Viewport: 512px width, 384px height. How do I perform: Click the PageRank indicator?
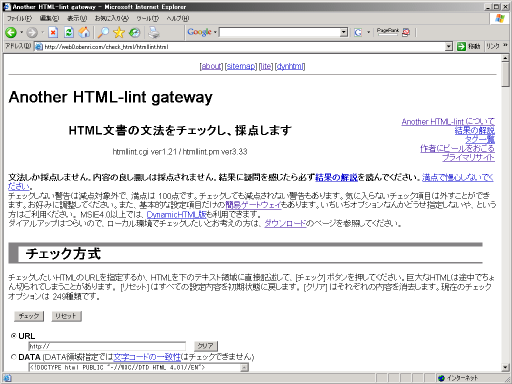tap(388, 32)
